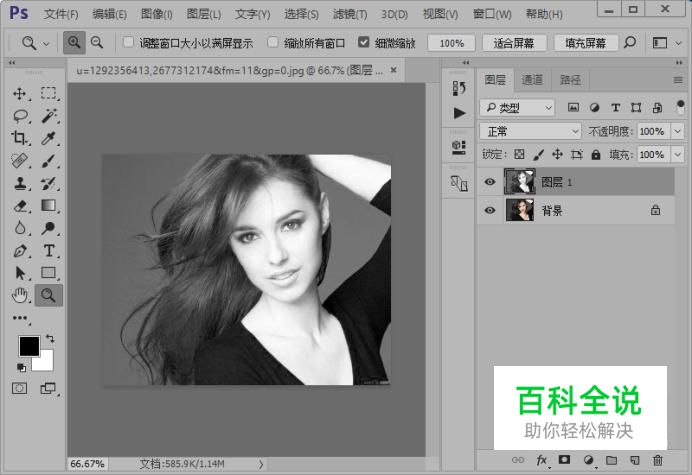The image size is (692, 475).
Task: Select the Magic Wand tool
Action: pos(49,116)
